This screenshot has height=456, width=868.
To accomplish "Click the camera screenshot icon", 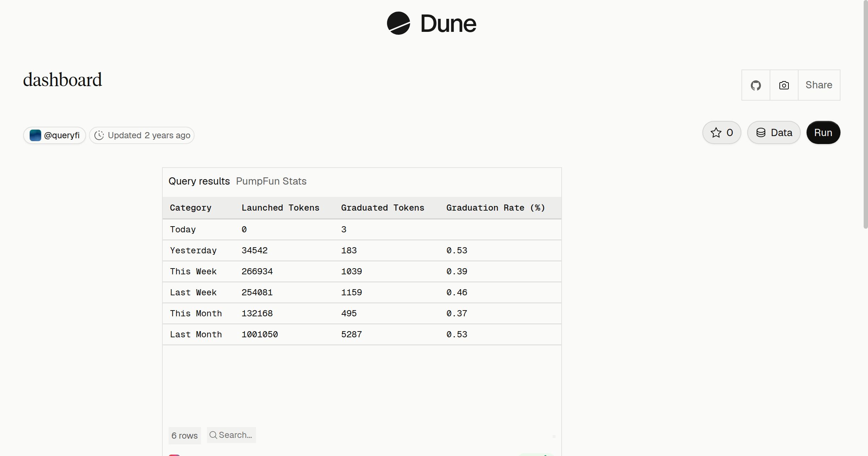I will tap(784, 85).
